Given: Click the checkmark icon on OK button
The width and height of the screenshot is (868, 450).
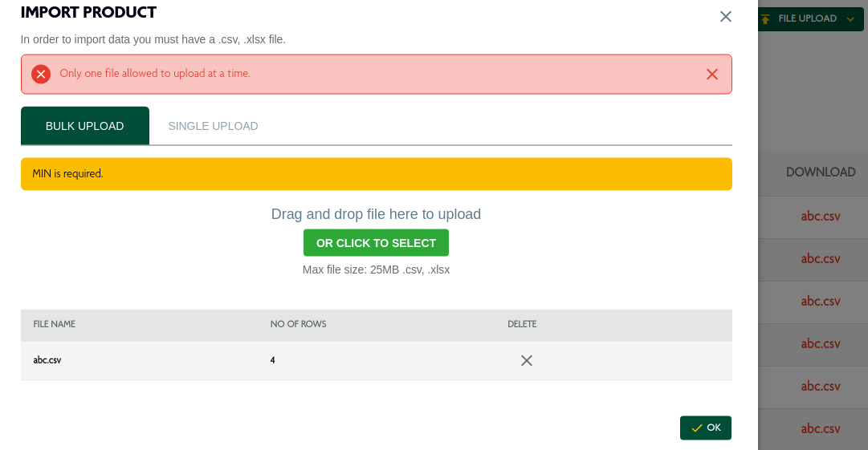Looking at the screenshot, I should tap(697, 428).
